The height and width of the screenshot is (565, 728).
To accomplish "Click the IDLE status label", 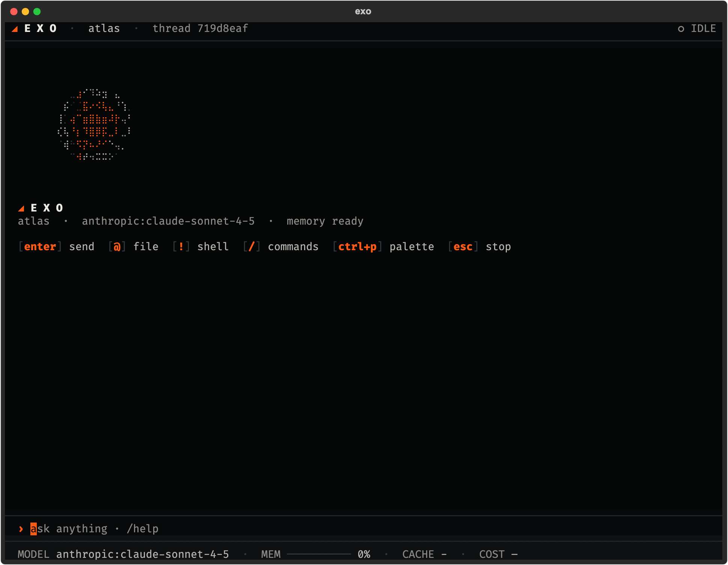I will pos(703,29).
